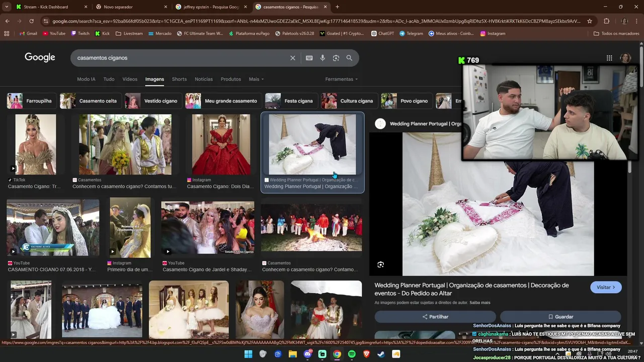Open the bonfire dancers image thumbnail
This screenshot has width=644, height=362.
tap(311, 228)
